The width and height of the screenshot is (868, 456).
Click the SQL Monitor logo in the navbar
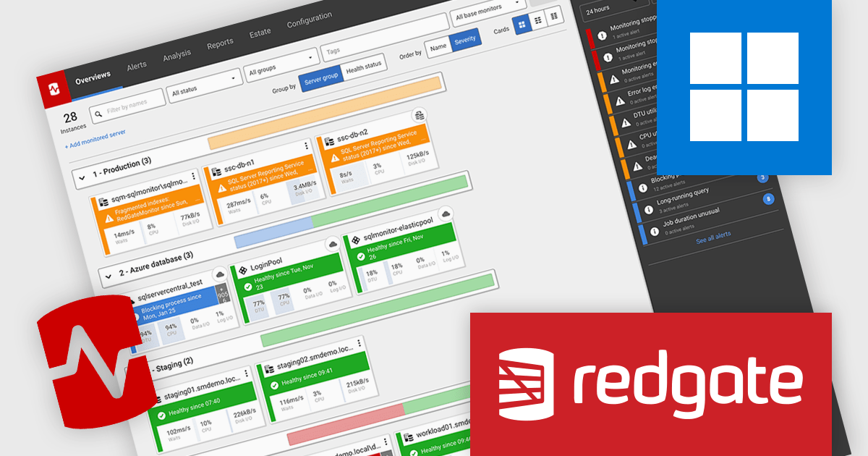54,90
